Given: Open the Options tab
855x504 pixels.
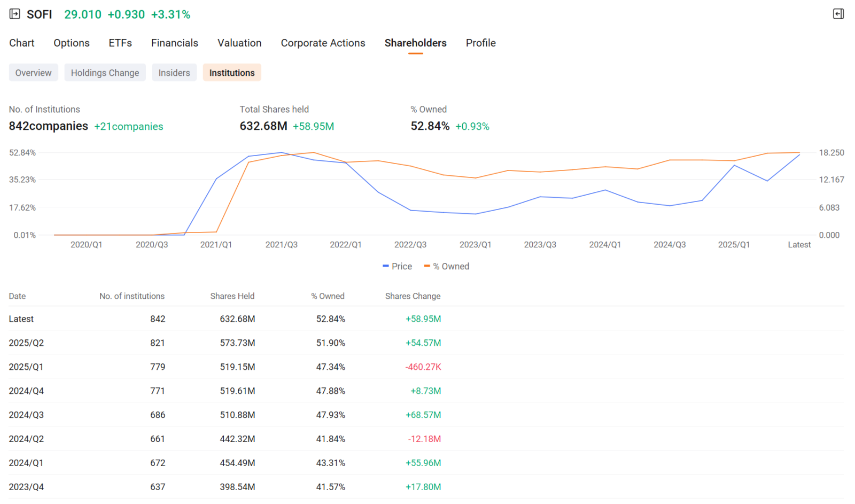Looking at the screenshot, I should click(x=72, y=43).
